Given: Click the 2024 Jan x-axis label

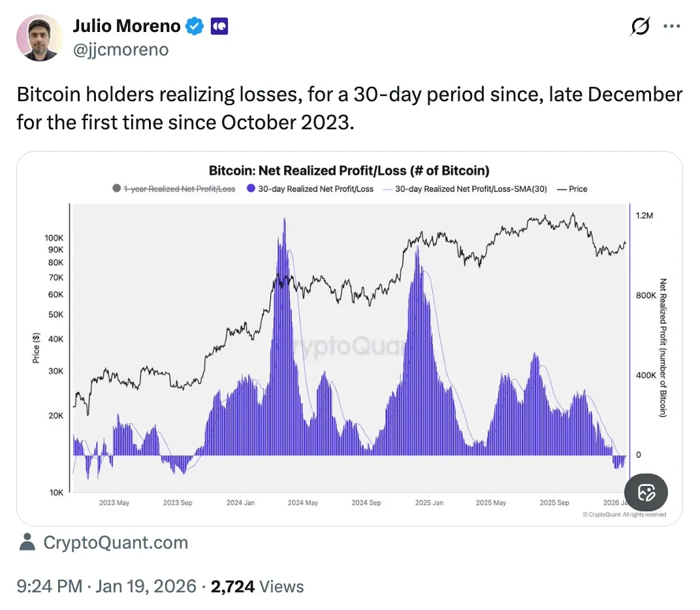Looking at the screenshot, I should click(240, 503).
